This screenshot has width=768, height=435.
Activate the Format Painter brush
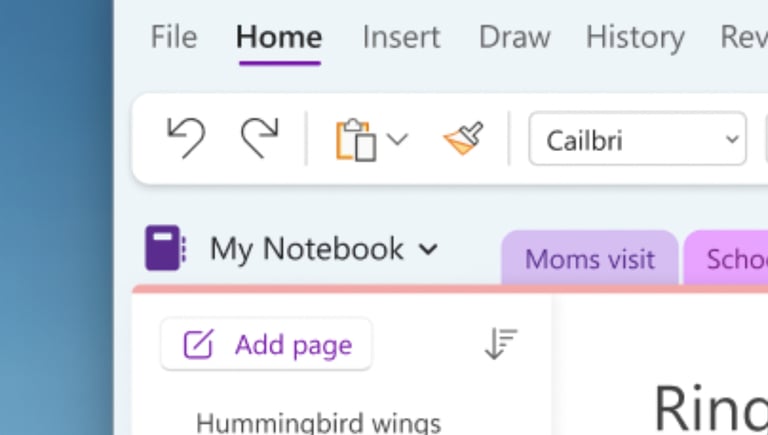click(x=463, y=138)
